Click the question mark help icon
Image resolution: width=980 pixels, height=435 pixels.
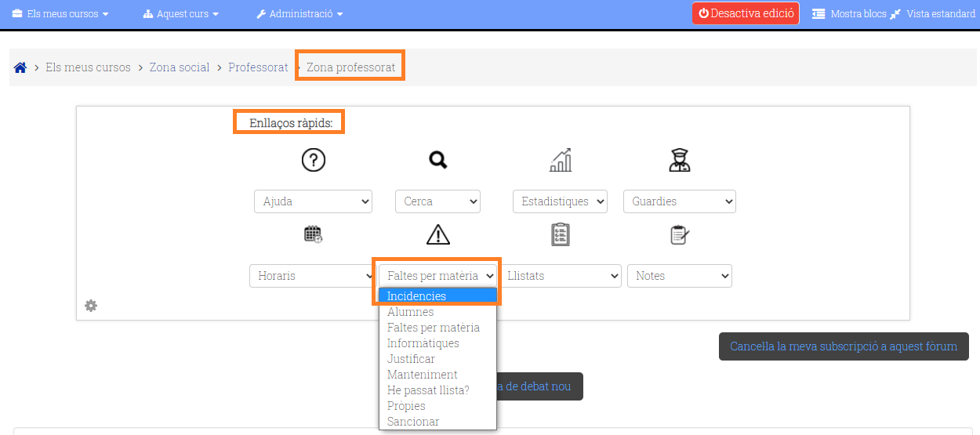pyautogui.click(x=313, y=160)
